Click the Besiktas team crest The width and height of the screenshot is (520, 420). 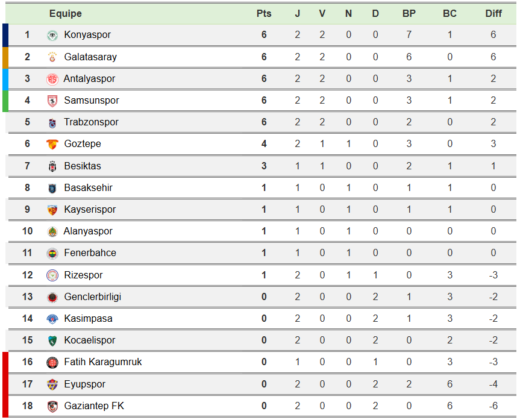click(x=52, y=166)
